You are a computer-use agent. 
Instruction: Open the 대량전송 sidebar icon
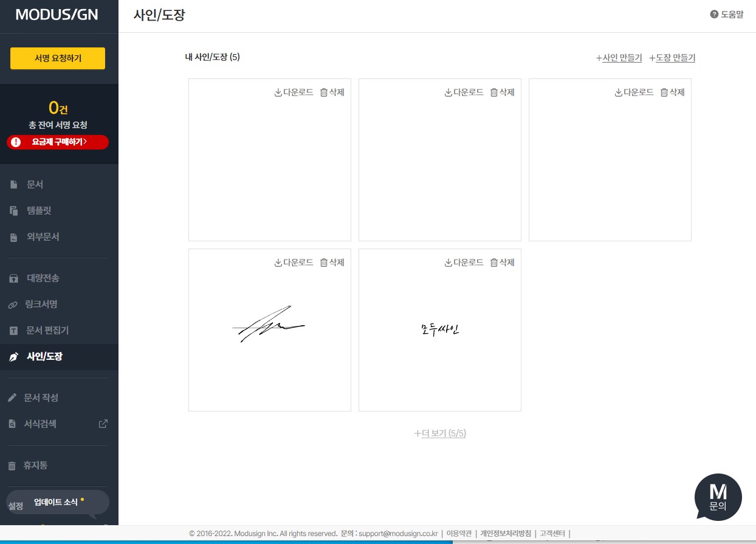[13, 278]
